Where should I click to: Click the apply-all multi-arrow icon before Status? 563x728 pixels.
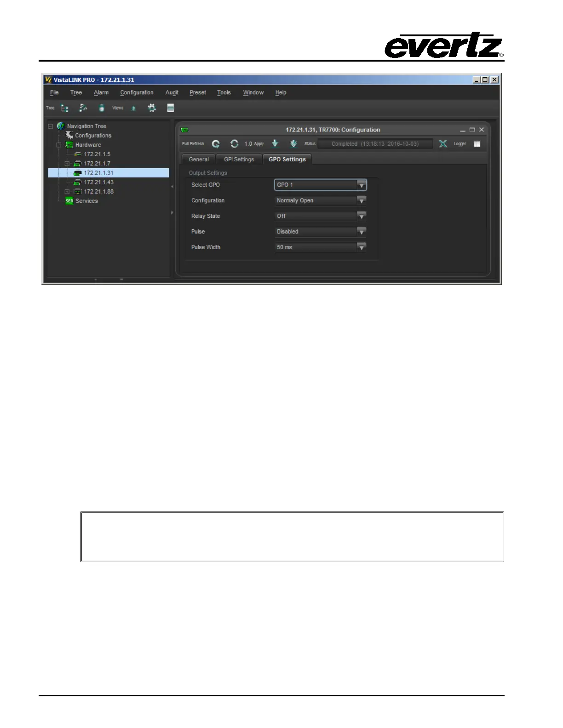tap(293, 144)
